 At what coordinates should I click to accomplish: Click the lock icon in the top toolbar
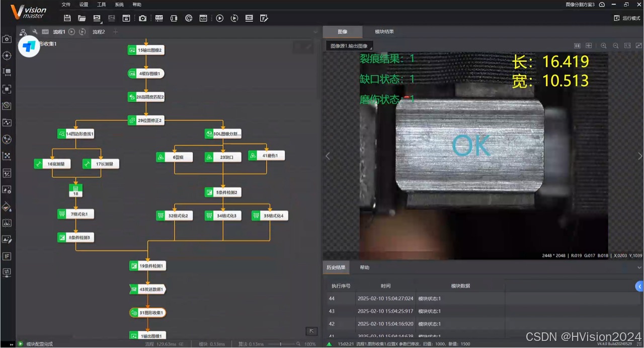click(126, 18)
